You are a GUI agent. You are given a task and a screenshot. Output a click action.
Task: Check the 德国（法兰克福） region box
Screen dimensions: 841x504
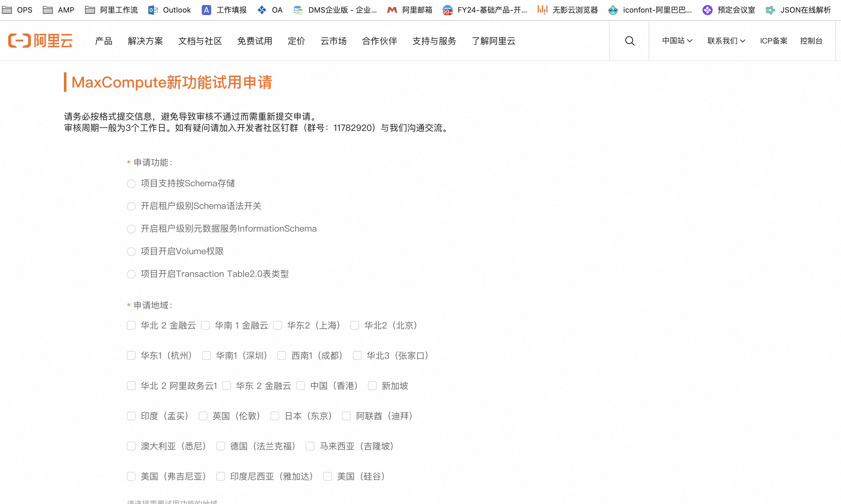click(220, 446)
